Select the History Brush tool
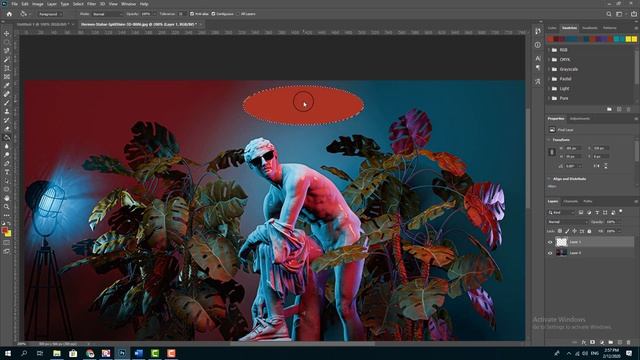The height and width of the screenshot is (360, 640). click(7, 120)
